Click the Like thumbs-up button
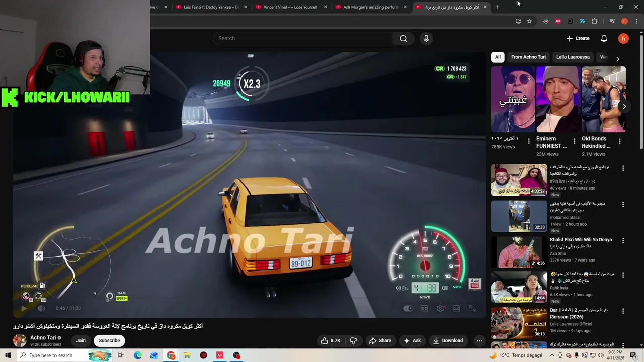 point(331,340)
